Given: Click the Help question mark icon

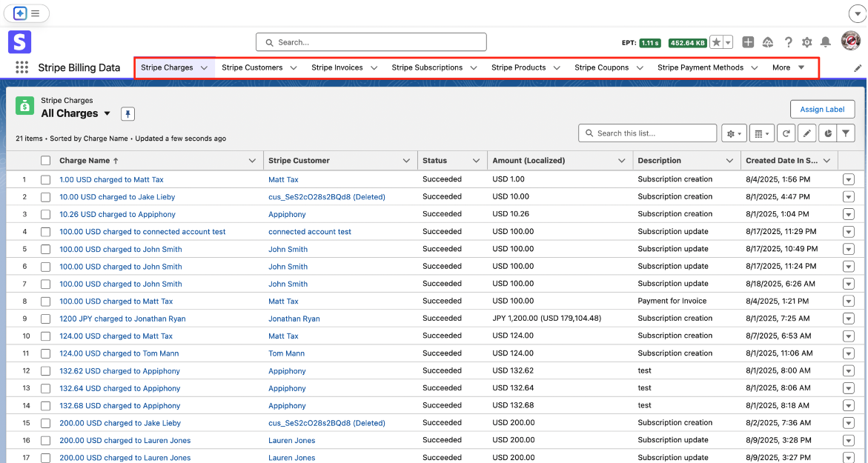Looking at the screenshot, I should 788,42.
